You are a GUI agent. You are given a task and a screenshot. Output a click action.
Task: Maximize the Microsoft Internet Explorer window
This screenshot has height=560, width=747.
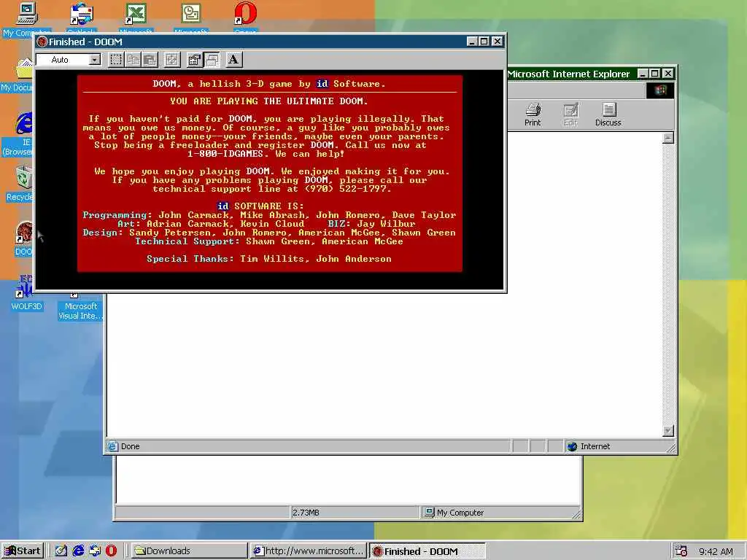tap(654, 74)
